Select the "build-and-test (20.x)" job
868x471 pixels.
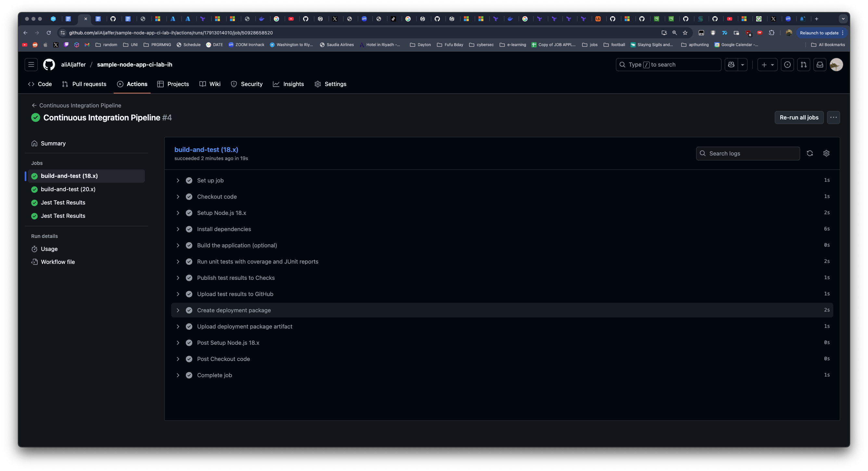68,189
